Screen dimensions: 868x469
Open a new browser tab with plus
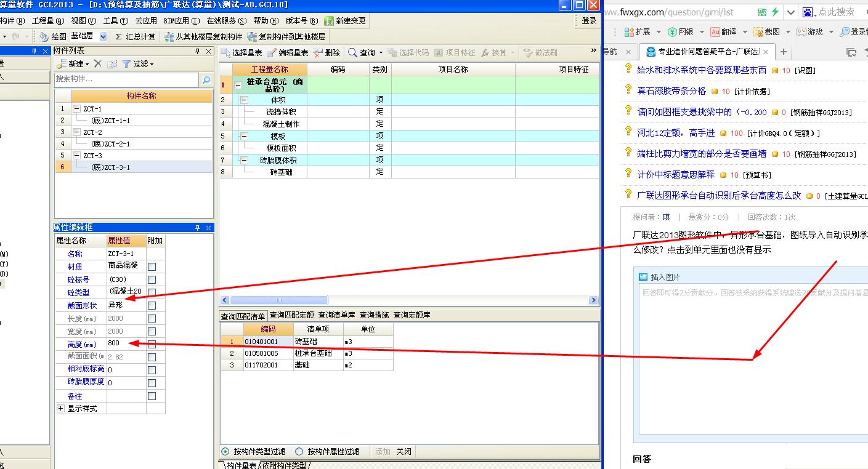coord(783,52)
